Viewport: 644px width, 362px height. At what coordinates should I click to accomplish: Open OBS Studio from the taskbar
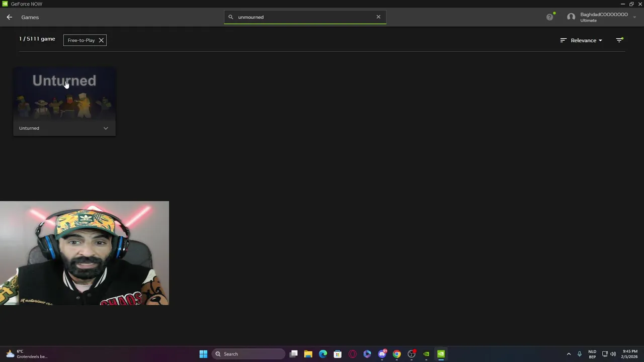click(412, 354)
